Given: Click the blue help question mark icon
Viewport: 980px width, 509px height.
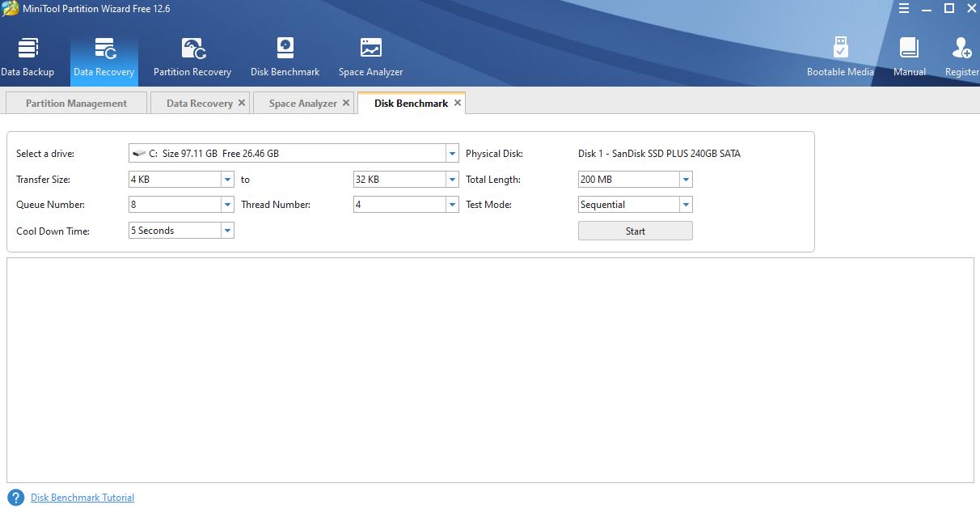Looking at the screenshot, I should (x=15, y=497).
